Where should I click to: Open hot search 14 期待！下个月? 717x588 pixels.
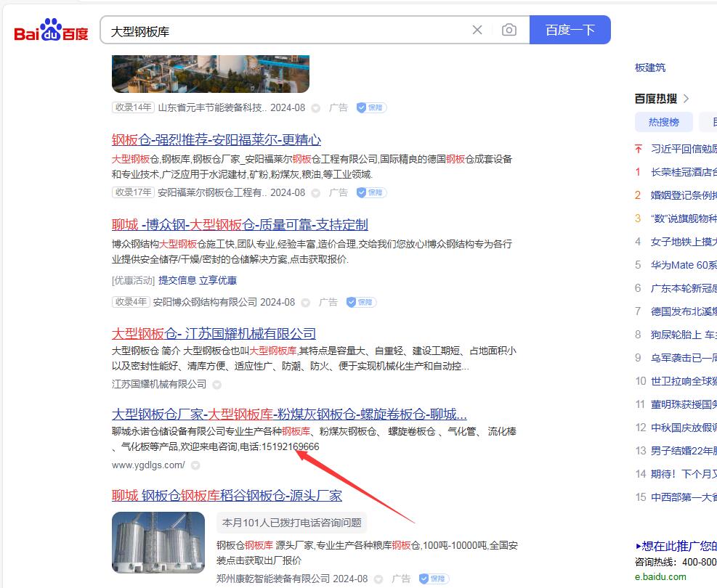coord(684,474)
